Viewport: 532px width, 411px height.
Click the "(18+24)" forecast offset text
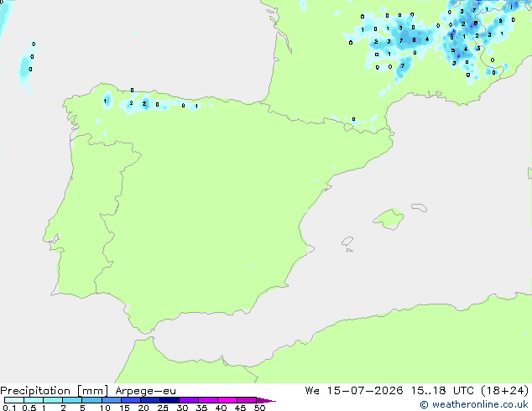click(505, 391)
